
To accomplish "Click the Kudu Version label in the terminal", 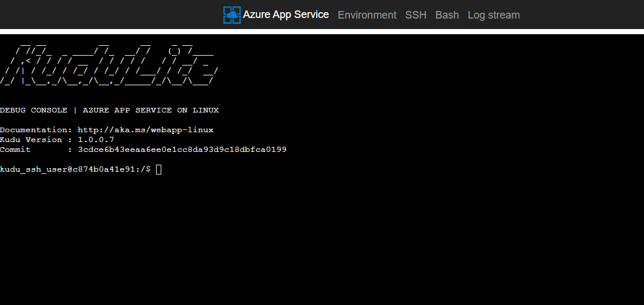I will [x=31, y=140].
